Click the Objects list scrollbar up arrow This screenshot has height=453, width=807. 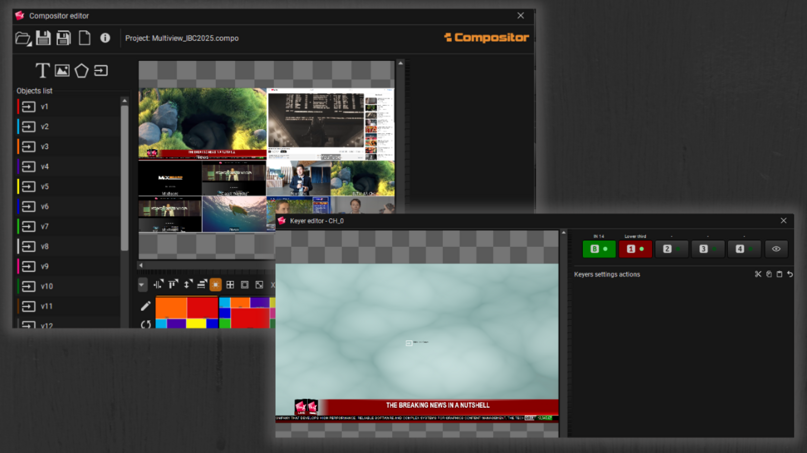(x=125, y=101)
